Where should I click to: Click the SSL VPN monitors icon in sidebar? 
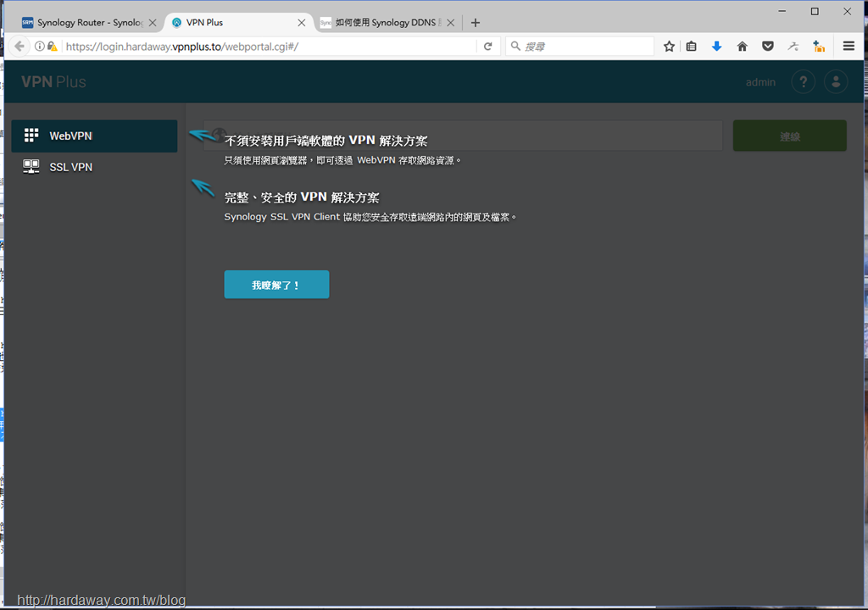tap(31, 167)
